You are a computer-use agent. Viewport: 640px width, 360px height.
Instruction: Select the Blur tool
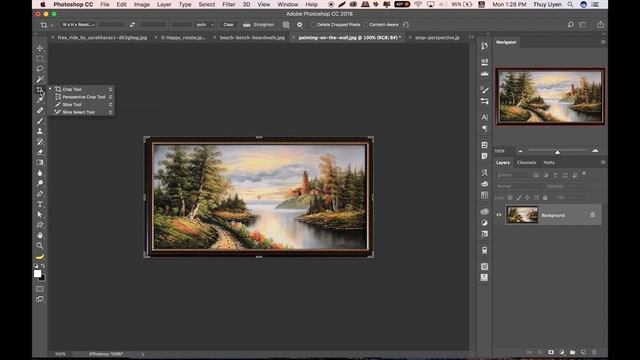[x=40, y=173]
